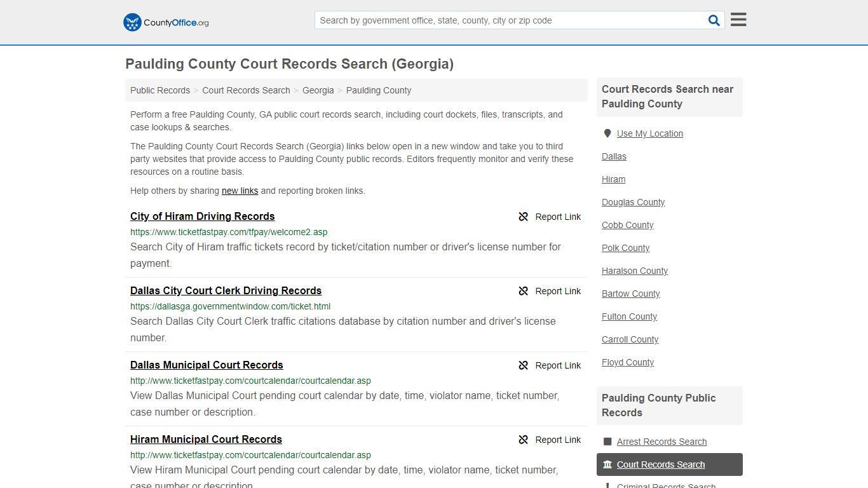Click the CountyOffice.org logo
868x488 pixels.
coord(165,22)
